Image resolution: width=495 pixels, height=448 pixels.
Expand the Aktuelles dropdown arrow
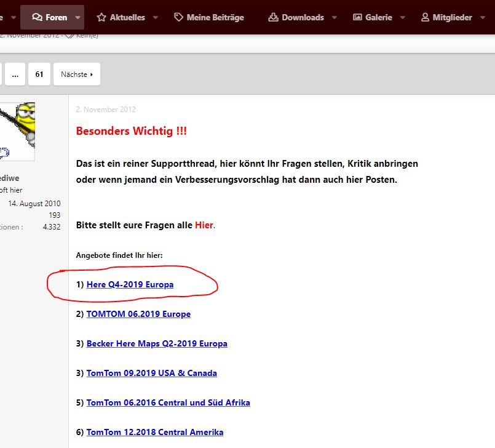pyautogui.click(x=156, y=17)
